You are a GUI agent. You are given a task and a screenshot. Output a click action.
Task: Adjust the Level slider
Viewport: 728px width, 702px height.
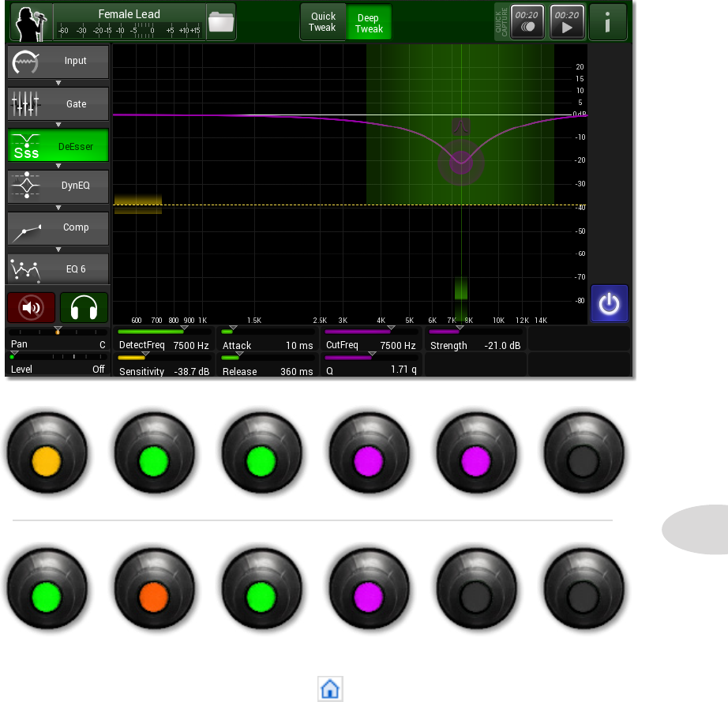(x=58, y=357)
